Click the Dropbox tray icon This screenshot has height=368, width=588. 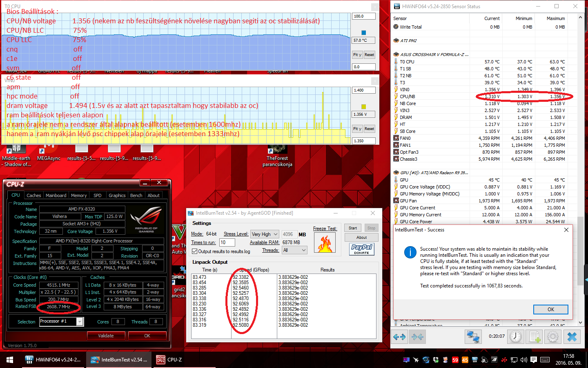[x=436, y=360]
